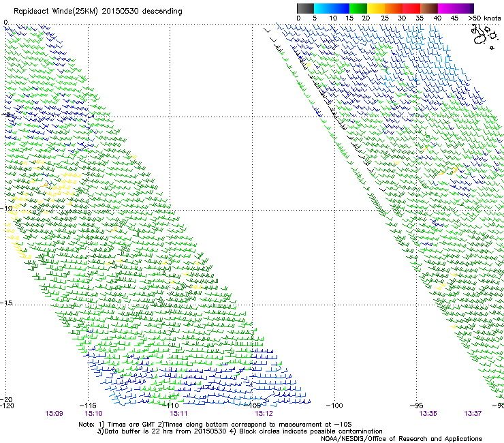Click the purple '15:09' pass time
This screenshot has height=443, width=504.
[54, 414]
